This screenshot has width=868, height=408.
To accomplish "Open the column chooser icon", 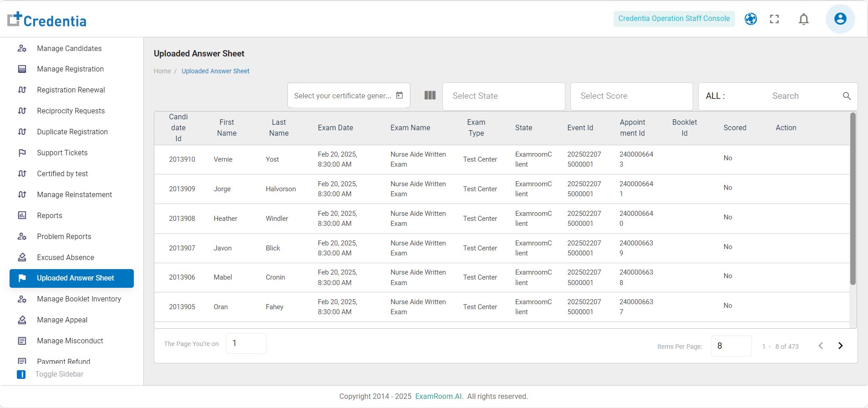I will (x=430, y=95).
